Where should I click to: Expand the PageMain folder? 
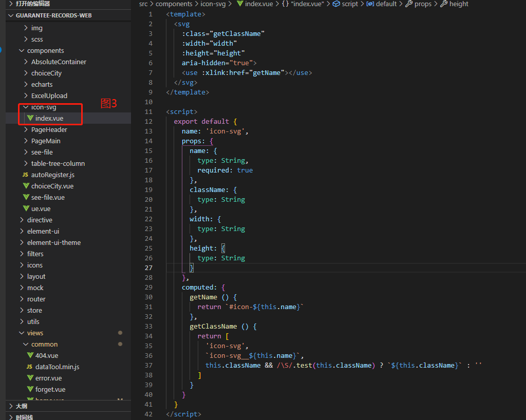pyautogui.click(x=26, y=141)
